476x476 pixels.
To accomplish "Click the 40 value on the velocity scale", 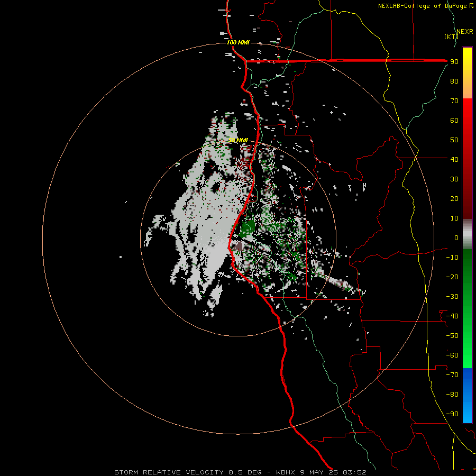I will pyautogui.click(x=454, y=160).
